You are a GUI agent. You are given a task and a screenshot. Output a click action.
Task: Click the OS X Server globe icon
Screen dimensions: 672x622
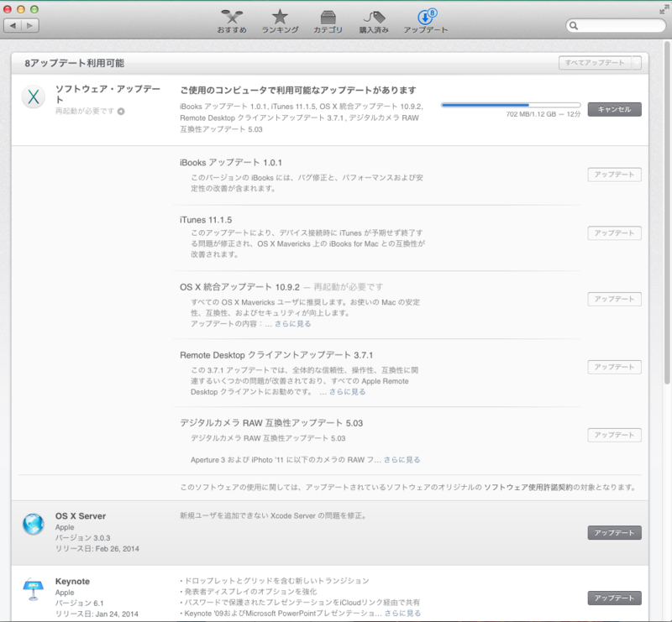coord(34,524)
